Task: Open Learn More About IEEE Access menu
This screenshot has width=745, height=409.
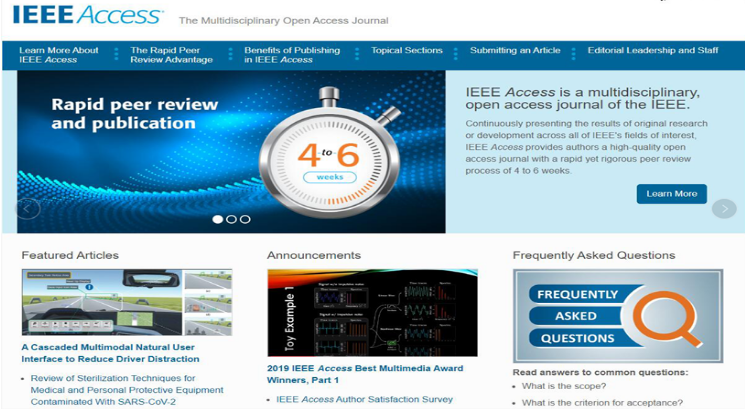Action: (59, 55)
